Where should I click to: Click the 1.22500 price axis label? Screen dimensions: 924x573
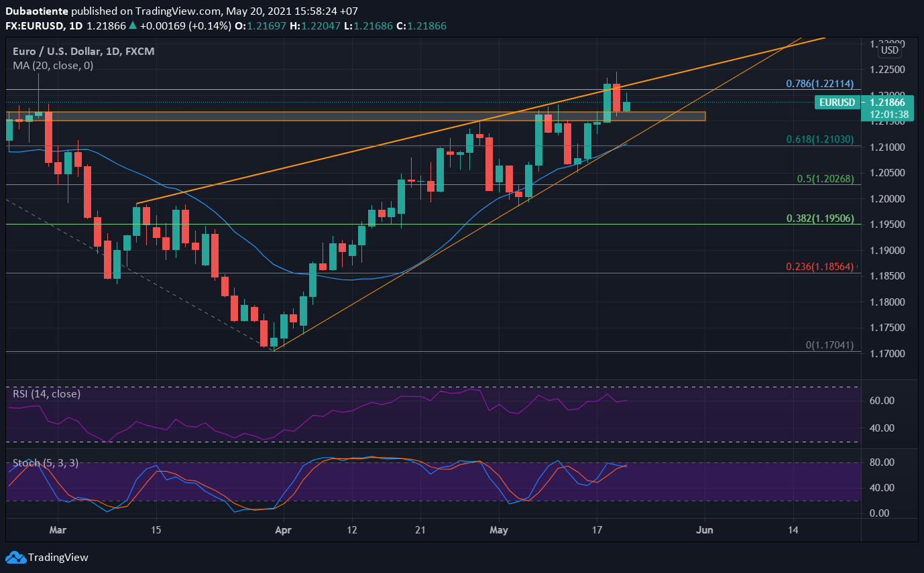coord(886,70)
